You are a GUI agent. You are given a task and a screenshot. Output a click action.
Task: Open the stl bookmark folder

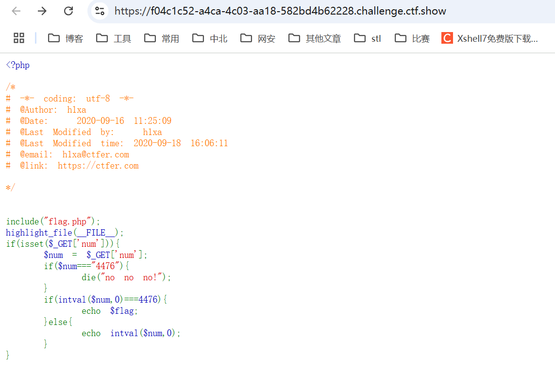[x=368, y=38]
